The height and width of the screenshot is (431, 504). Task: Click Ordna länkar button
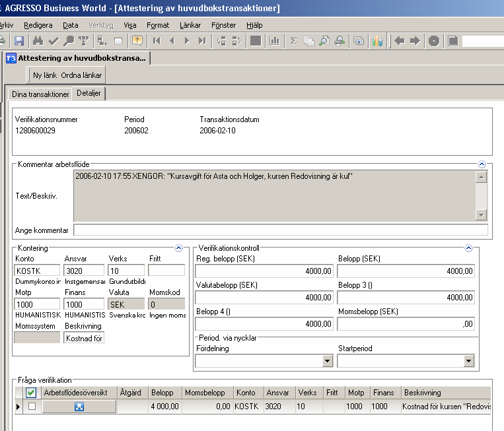point(81,75)
